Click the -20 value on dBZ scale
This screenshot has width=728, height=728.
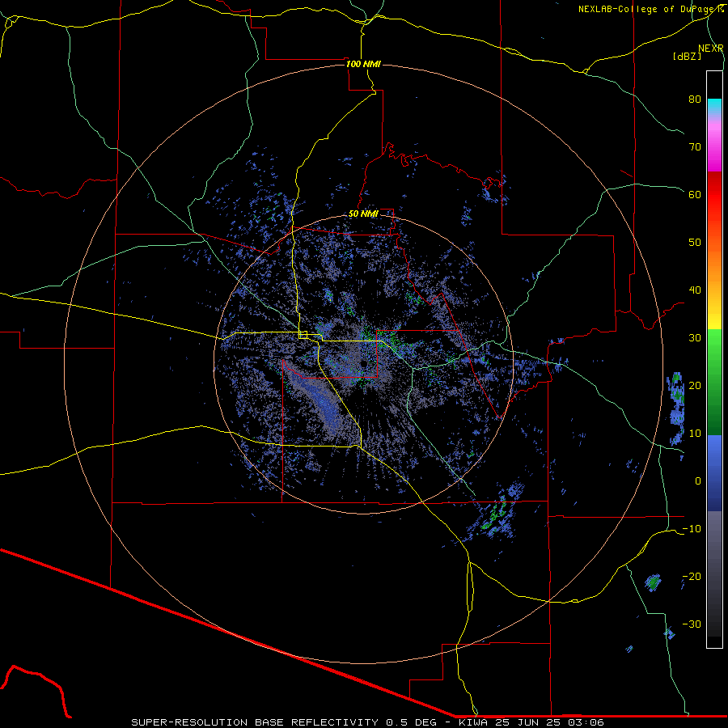(692, 577)
